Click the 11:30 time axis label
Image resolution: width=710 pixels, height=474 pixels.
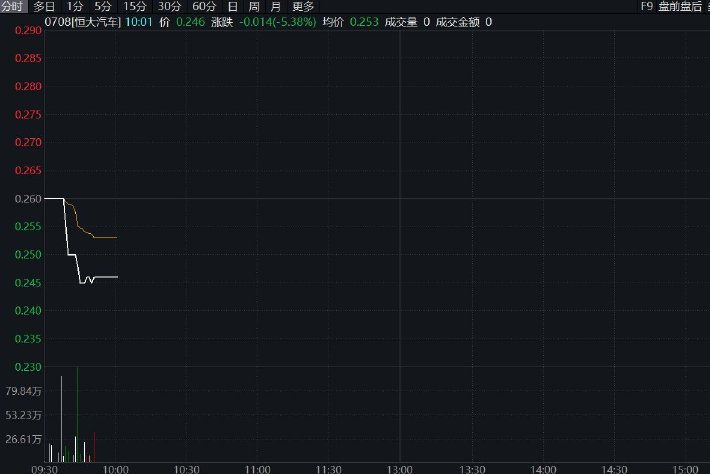click(x=329, y=469)
